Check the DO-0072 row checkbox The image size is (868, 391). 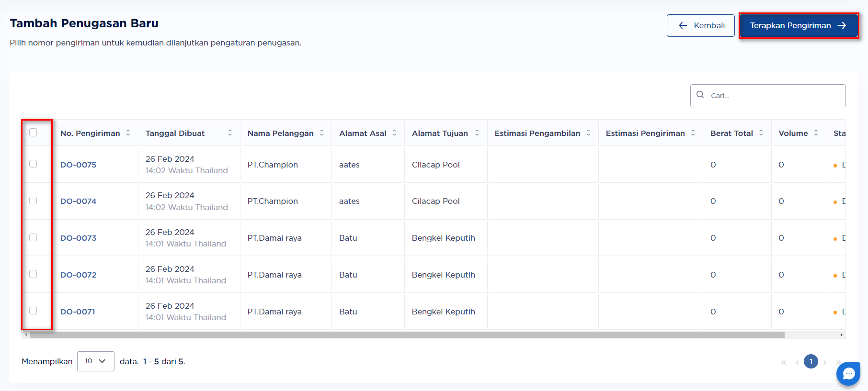coord(33,274)
